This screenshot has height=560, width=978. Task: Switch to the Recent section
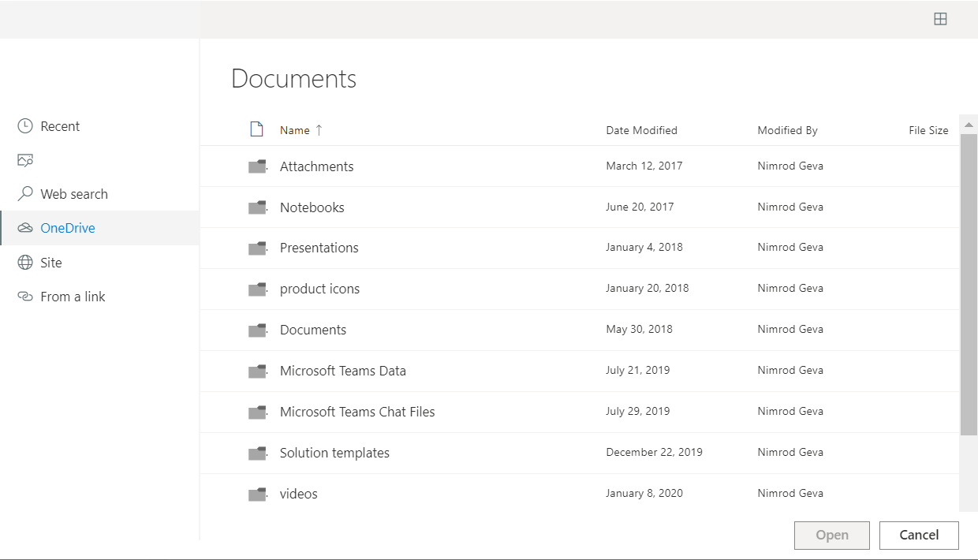coord(61,125)
